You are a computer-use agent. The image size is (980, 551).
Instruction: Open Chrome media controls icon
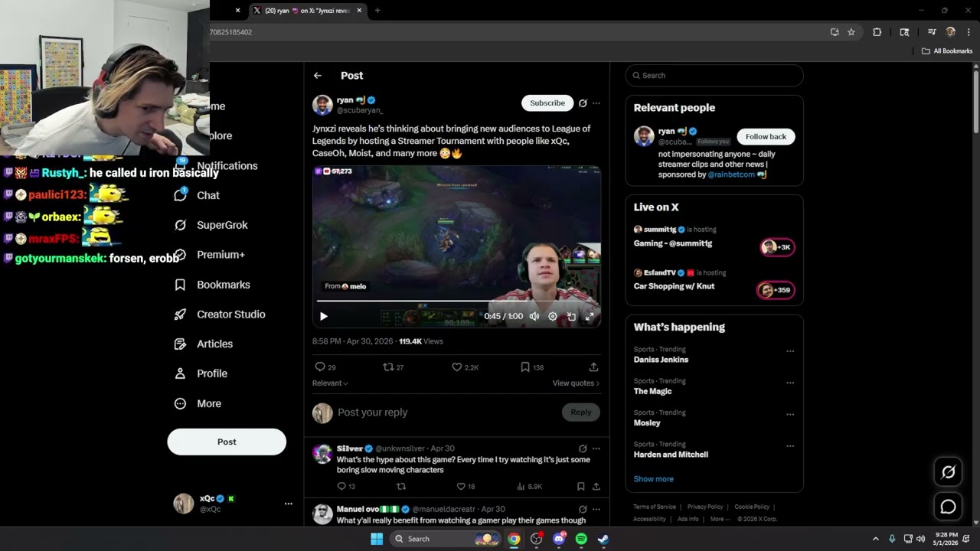click(x=932, y=32)
